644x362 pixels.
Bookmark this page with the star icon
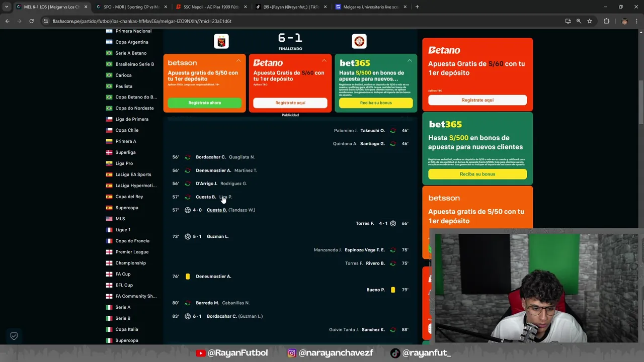click(590, 21)
